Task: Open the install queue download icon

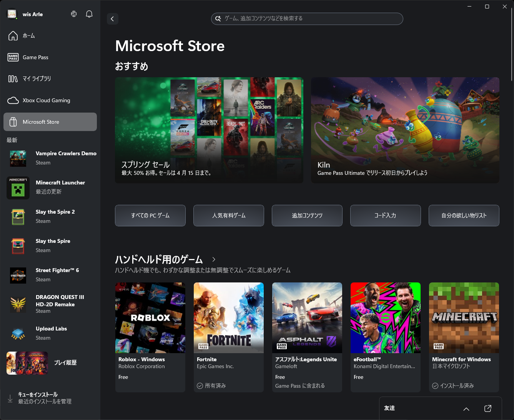Action: 10,398
